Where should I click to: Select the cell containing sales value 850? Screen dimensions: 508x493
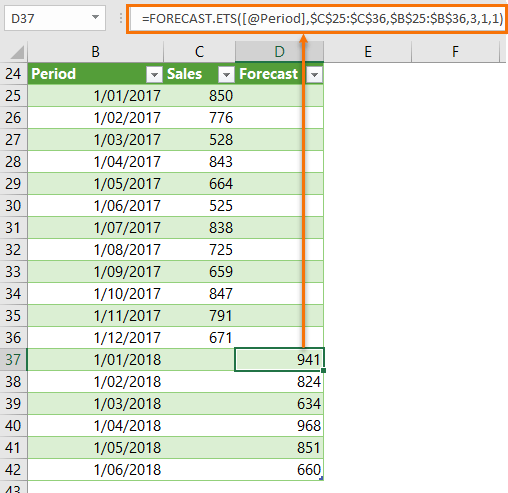[199, 96]
